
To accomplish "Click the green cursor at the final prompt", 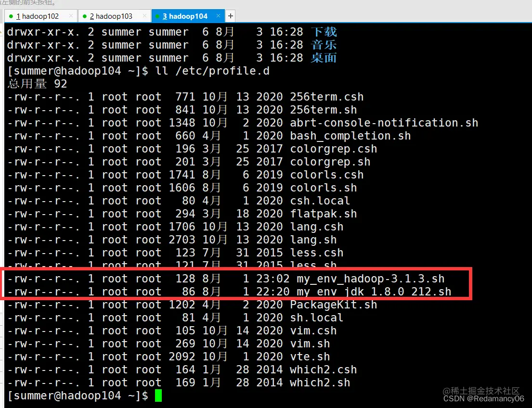I will click(158, 395).
